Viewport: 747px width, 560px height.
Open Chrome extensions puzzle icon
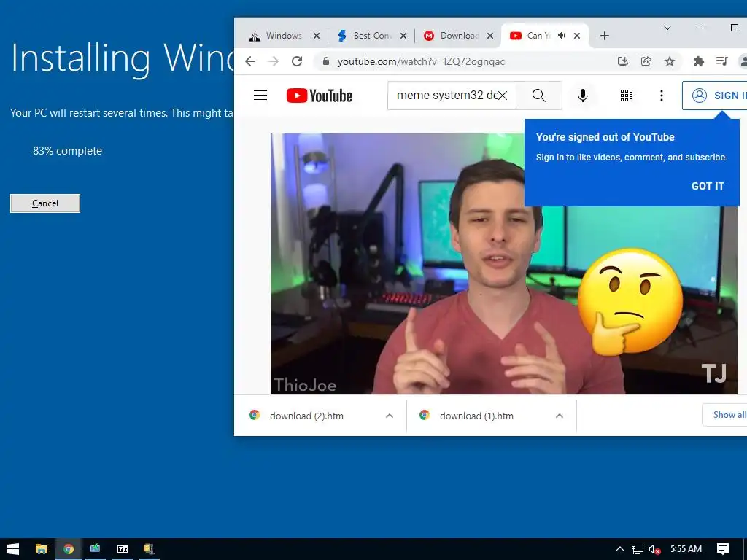pyautogui.click(x=698, y=61)
